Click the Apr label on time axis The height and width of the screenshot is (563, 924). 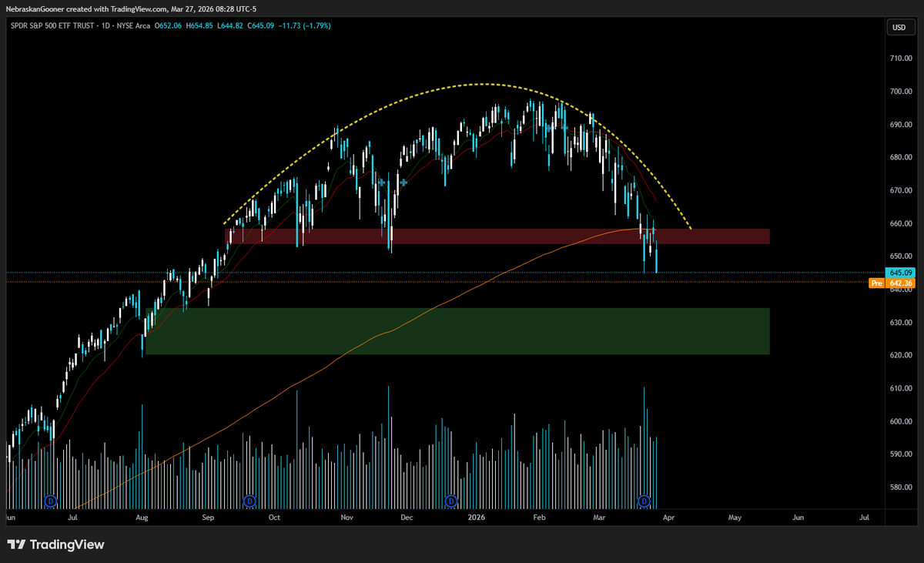(667, 519)
